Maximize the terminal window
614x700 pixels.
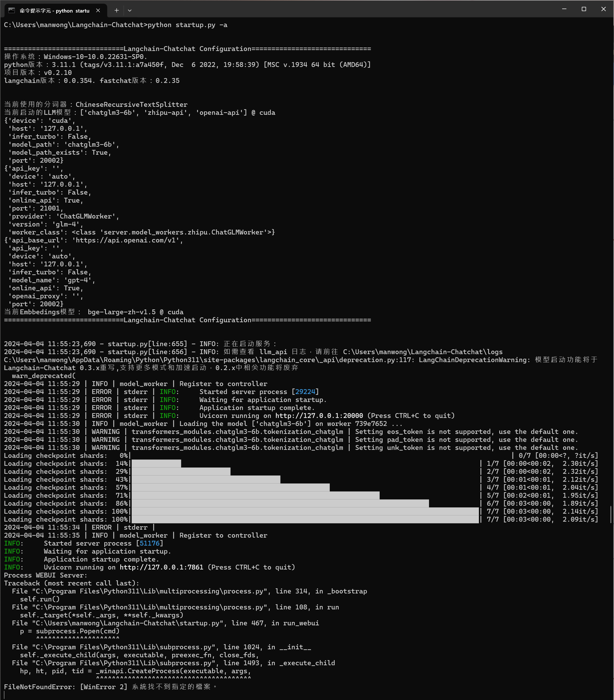pyautogui.click(x=584, y=9)
